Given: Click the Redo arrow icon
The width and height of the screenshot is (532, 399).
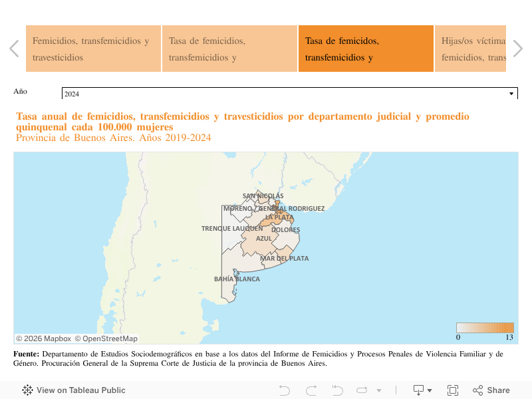Looking at the screenshot, I should 311,390.
